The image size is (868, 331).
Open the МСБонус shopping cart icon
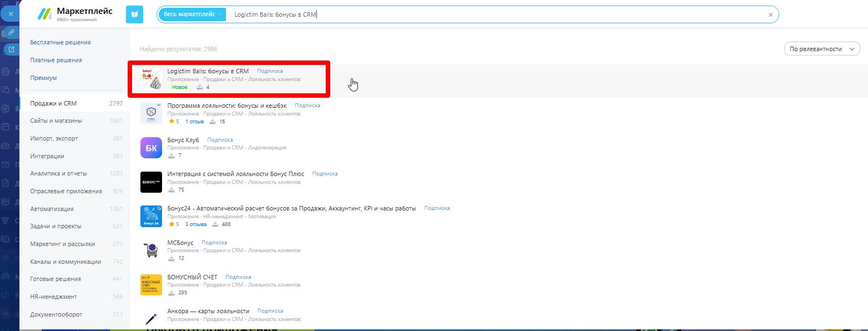click(151, 250)
